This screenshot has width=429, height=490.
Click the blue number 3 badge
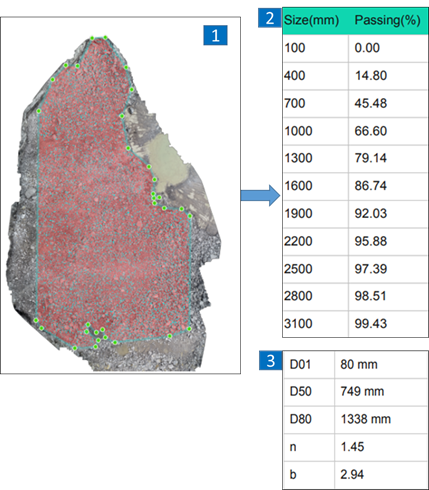tap(271, 360)
